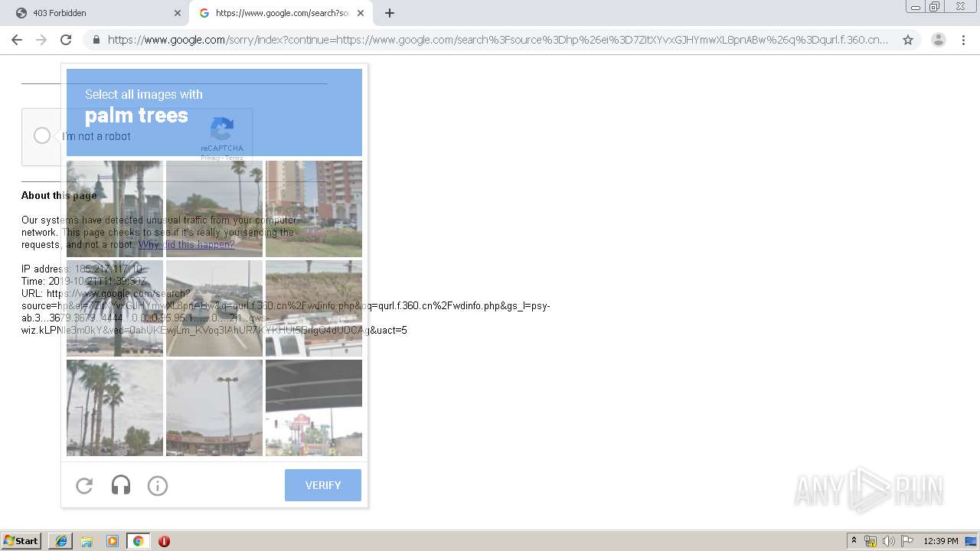Bookmark this page with star icon
980x551 pixels.
click(908, 40)
